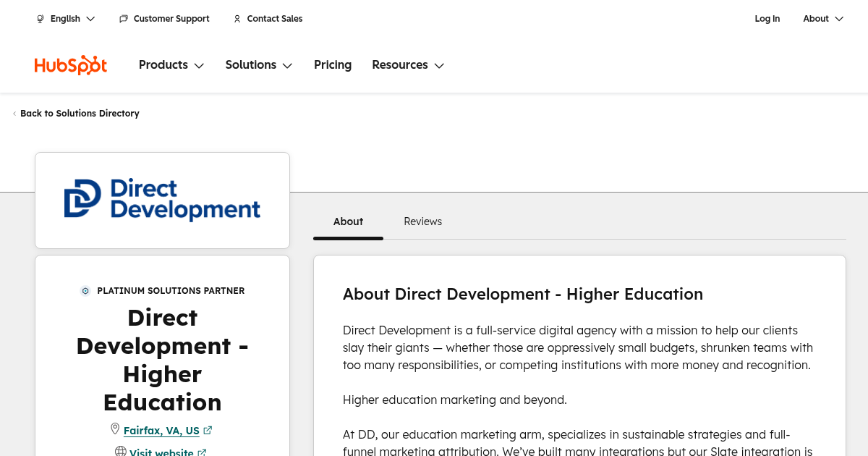Expand the Solutions menu
868x456 pixels.
259,65
